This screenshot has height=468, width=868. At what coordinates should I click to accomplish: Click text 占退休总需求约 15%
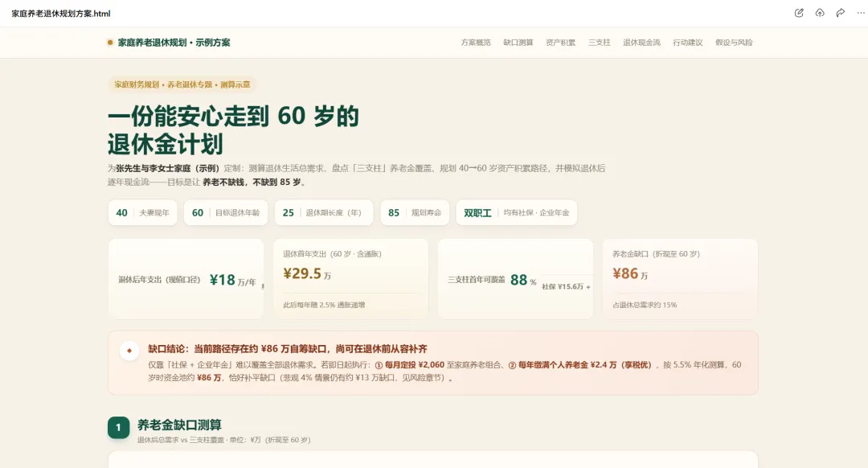pyautogui.click(x=645, y=305)
